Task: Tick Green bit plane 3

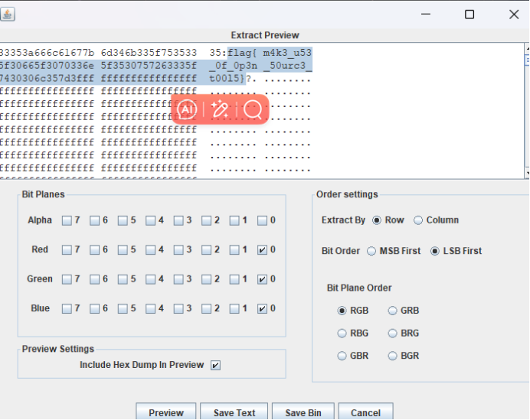Action: [178, 279]
